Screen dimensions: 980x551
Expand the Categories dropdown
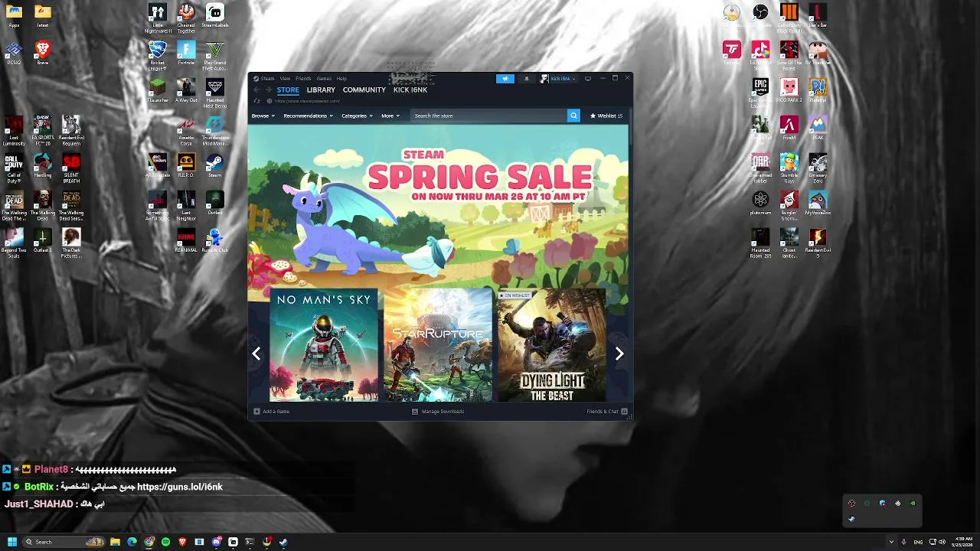[x=357, y=116]
